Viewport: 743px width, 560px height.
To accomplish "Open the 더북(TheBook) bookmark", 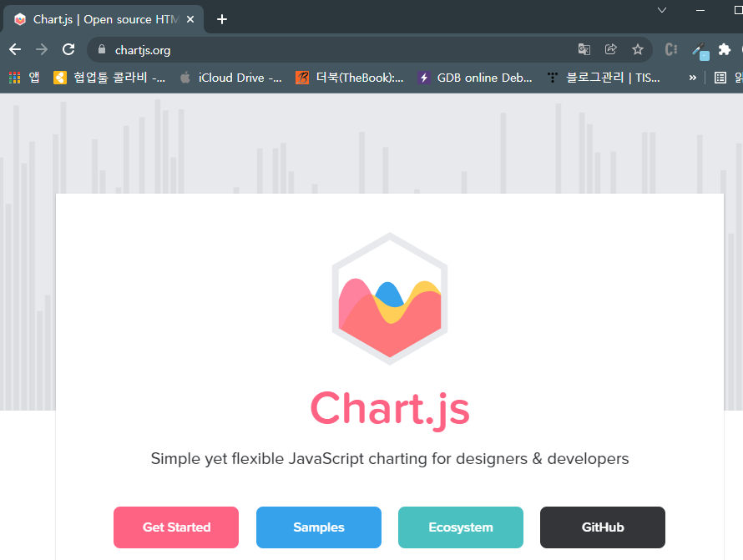I will click(x=350, y=78).
